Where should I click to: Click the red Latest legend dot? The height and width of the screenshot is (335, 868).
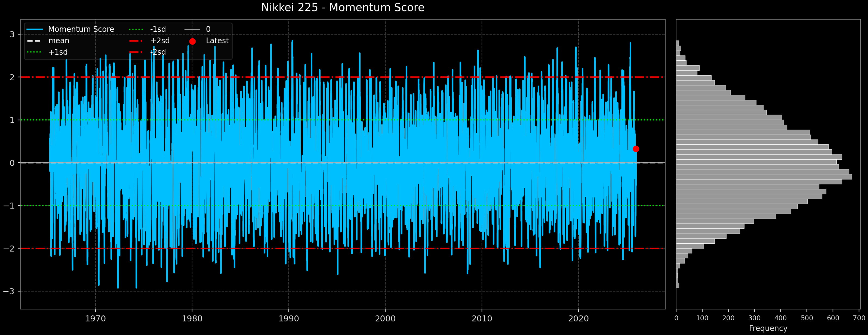pos(192,41)
